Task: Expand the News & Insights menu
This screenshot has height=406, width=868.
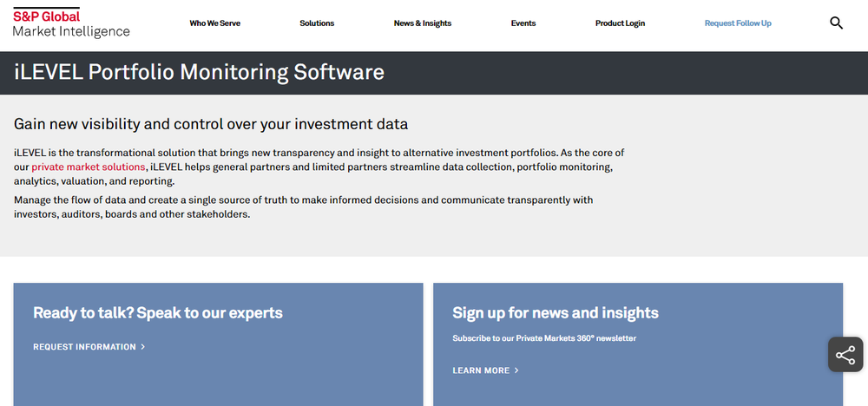Action: pyautogui.click(x=423, y=23)
